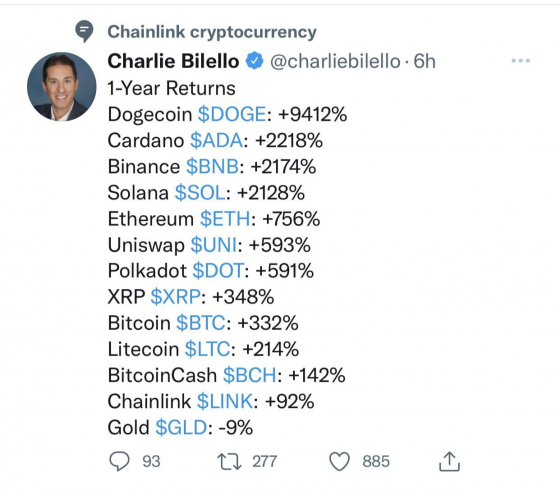Click the blue verified badge
The image size is (560, 490).
click(x=254, y=61)
